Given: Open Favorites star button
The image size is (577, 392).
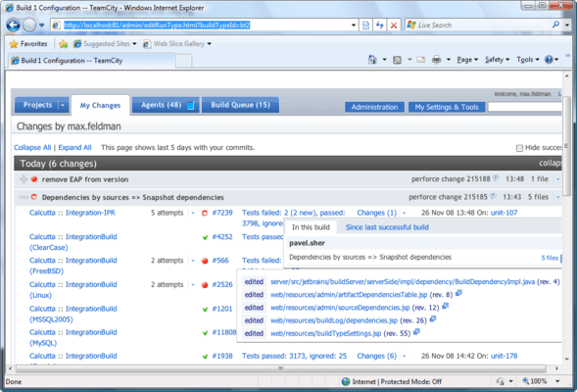Looking at the screenshot, I should (x=28, y=44).
